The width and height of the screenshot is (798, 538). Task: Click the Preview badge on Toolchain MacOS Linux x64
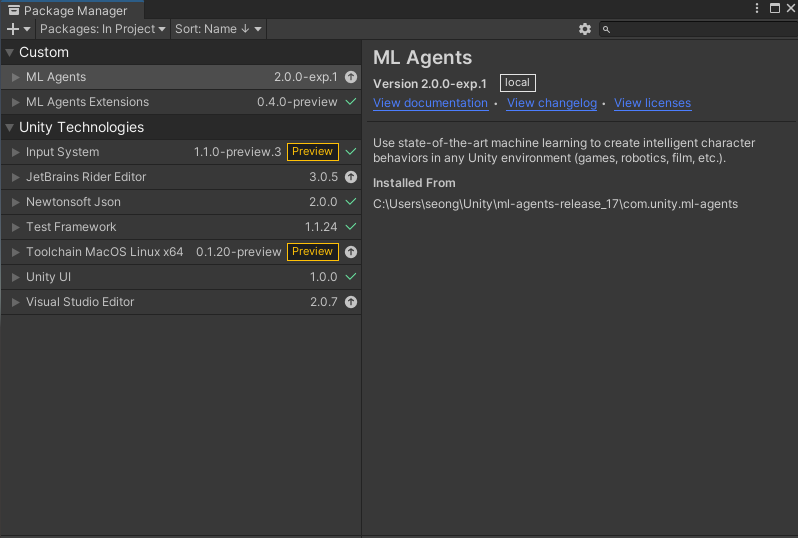point(312,251)
